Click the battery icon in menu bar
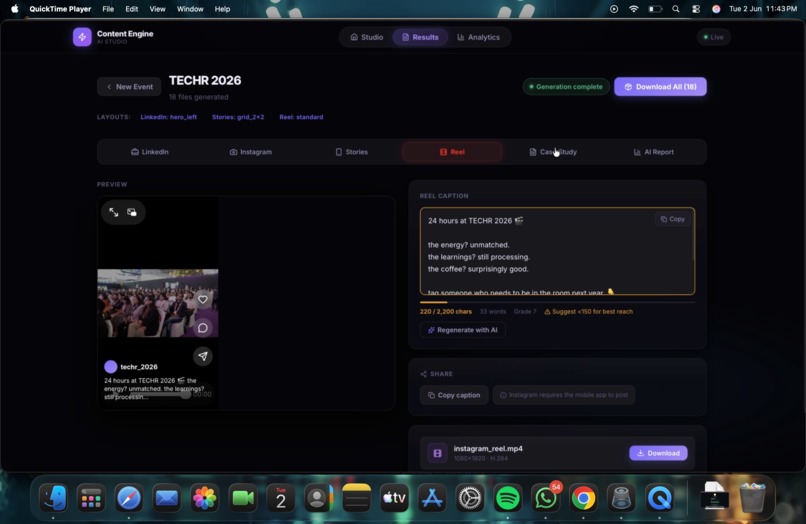806x524 pixels. 655,9
